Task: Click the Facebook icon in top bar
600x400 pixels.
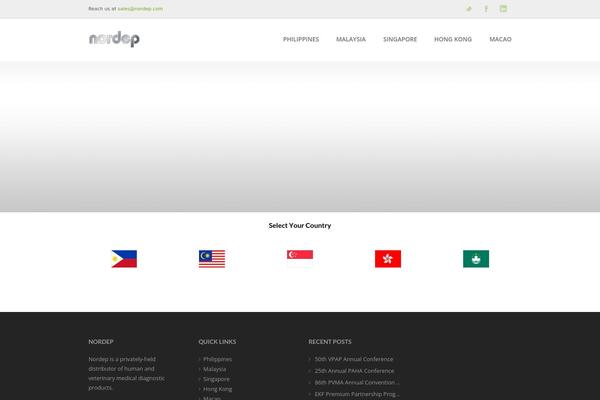Action: point(486,8)
